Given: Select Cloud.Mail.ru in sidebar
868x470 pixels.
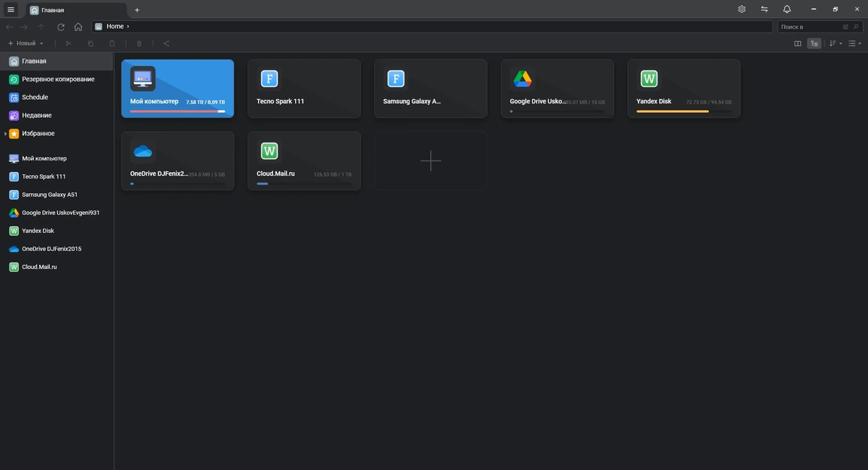Looking at the screenshot, I should (x=56, y=267).
